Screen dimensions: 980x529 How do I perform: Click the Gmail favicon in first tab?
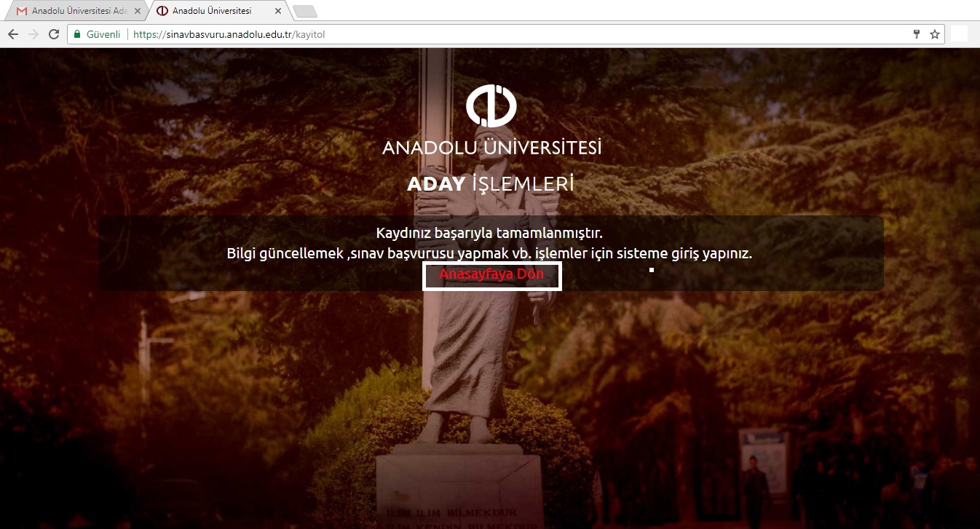22,11
